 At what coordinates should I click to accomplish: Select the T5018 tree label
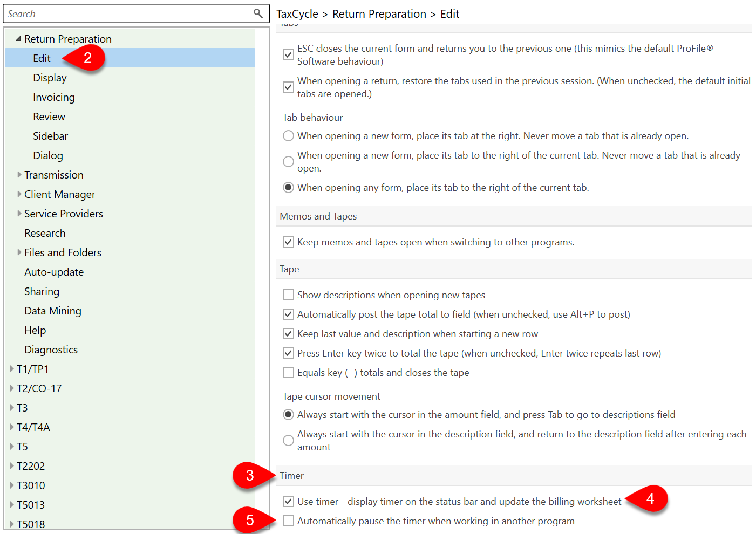click(x=31, y=524)
